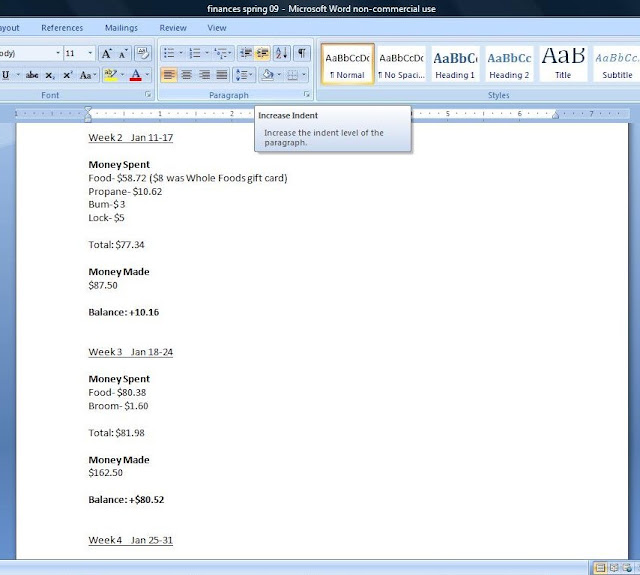Click the Shrink Font button
Screen dimensions: 640x575
[123, 53]
